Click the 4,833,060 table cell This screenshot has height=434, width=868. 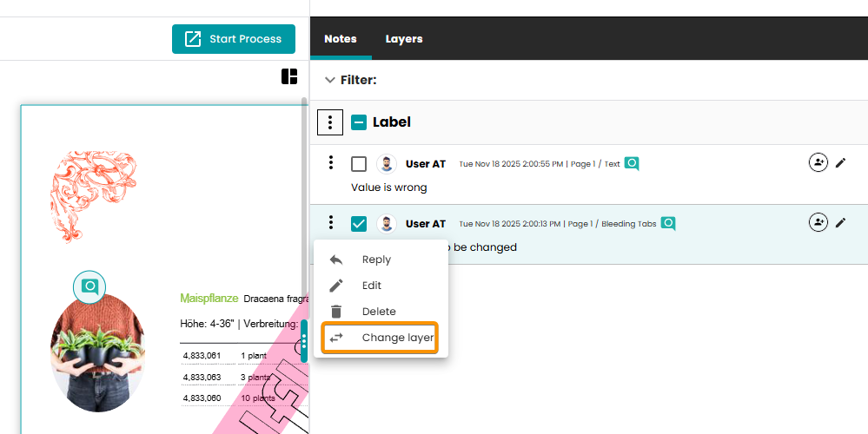pos(202,398)
